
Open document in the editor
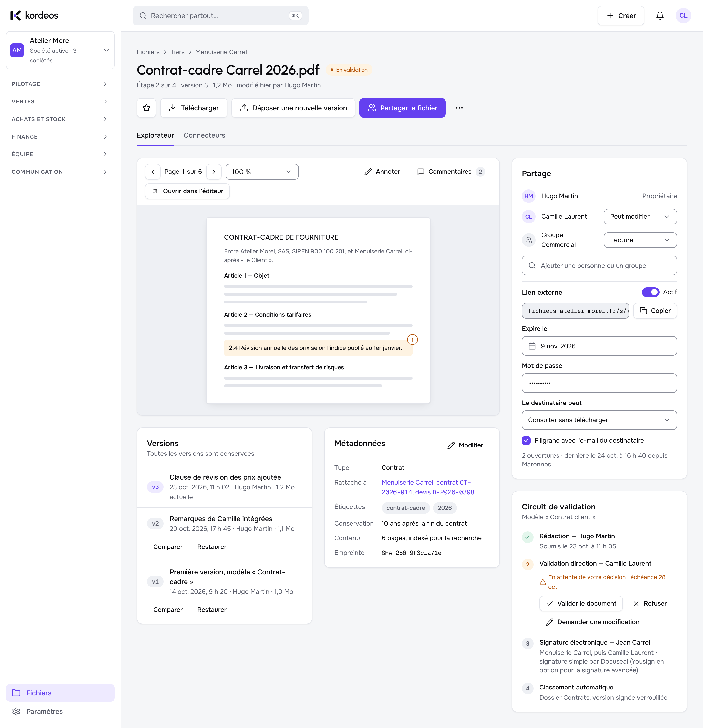[x=187, y=191]
